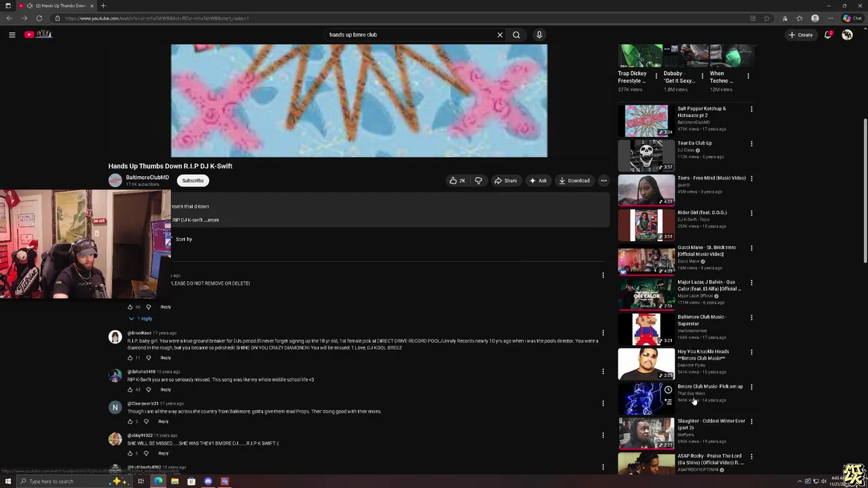Viewport: 868px width, 488px height.
Task: Dislike @BrookKeez's comment
Action: pyautogui.click(x=149, y=358)
